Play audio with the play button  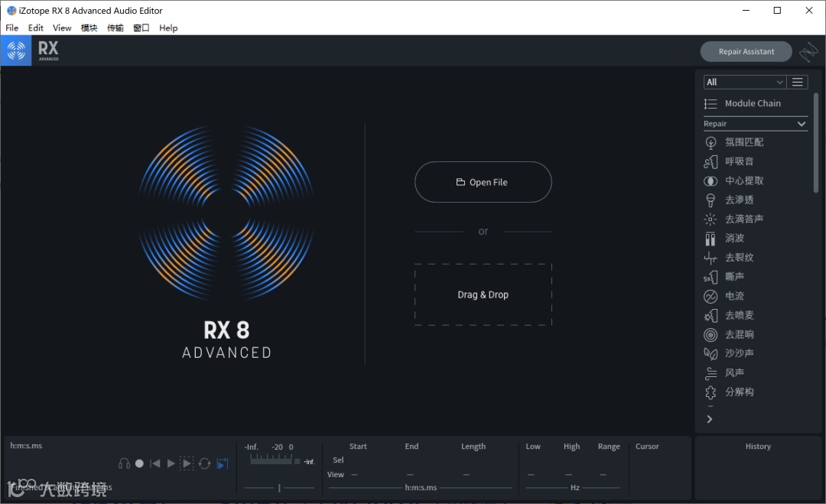(x=171, y=463)
